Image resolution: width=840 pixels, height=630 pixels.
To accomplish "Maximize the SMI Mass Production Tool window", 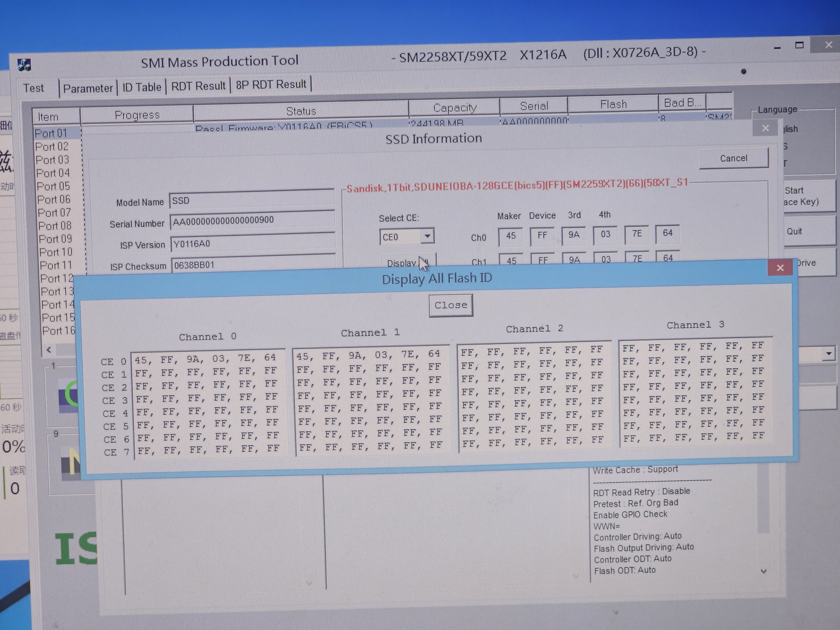I will pyautogui.click(x=799, y=46).
